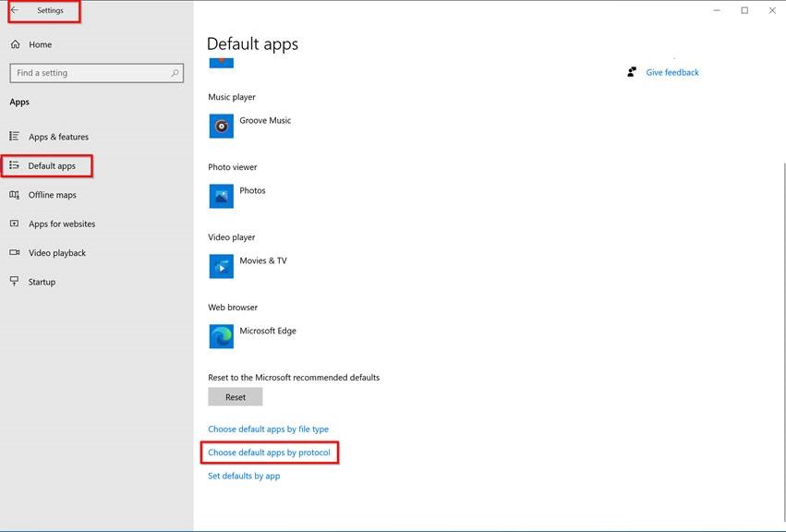Open Video playback settings
786x532 pixels.
pos(57,253)
